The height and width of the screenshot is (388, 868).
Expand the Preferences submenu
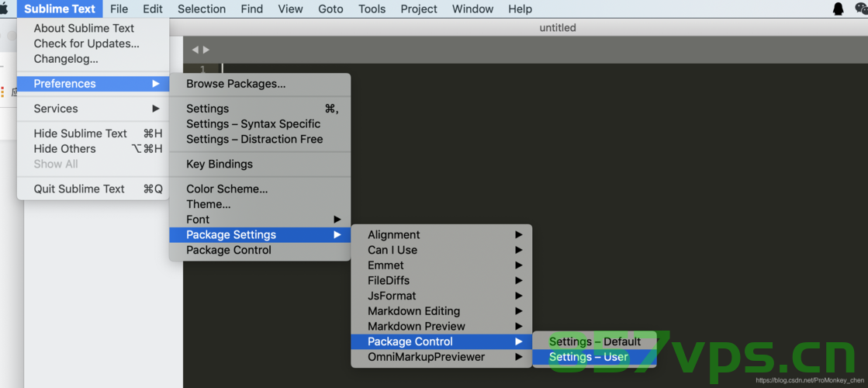(93, 84)
